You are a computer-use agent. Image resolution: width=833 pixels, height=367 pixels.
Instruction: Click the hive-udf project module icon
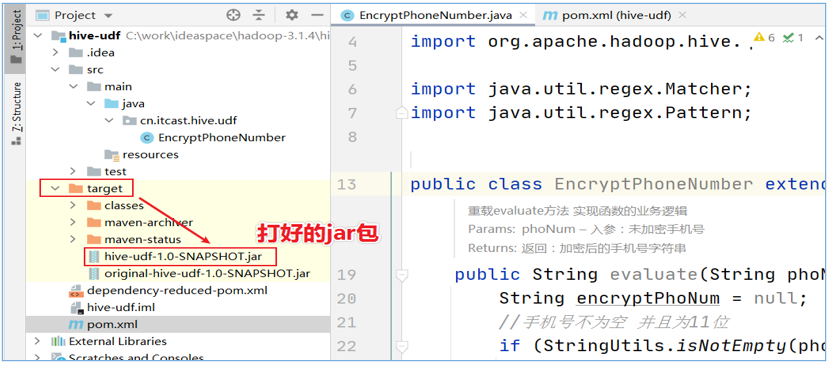[x=58, y=36]
